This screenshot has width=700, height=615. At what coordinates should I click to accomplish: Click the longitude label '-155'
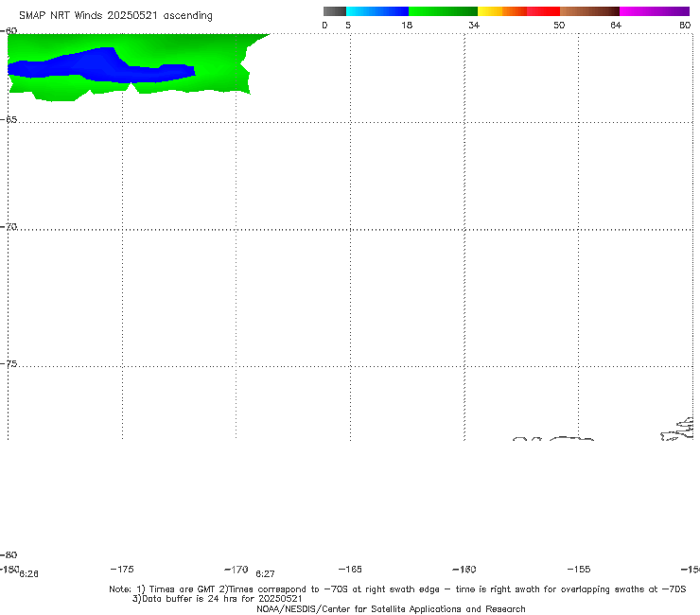[579, 569]
